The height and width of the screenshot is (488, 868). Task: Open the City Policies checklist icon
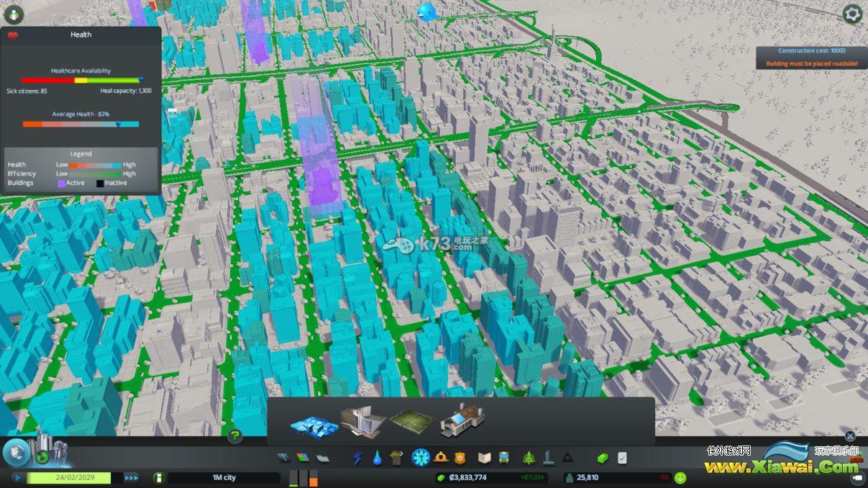coord(622,458)
